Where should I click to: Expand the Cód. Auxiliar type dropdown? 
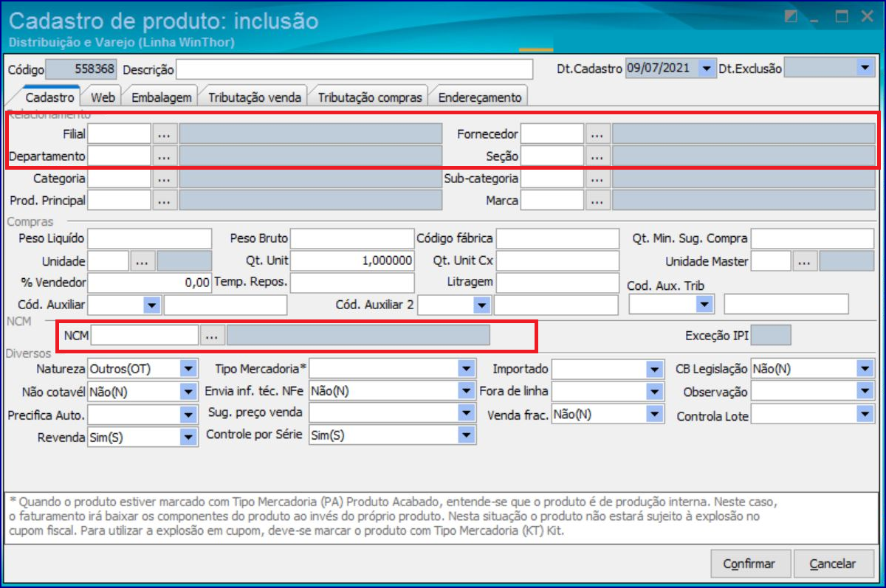pyautogui.click(x=152, y=305)
